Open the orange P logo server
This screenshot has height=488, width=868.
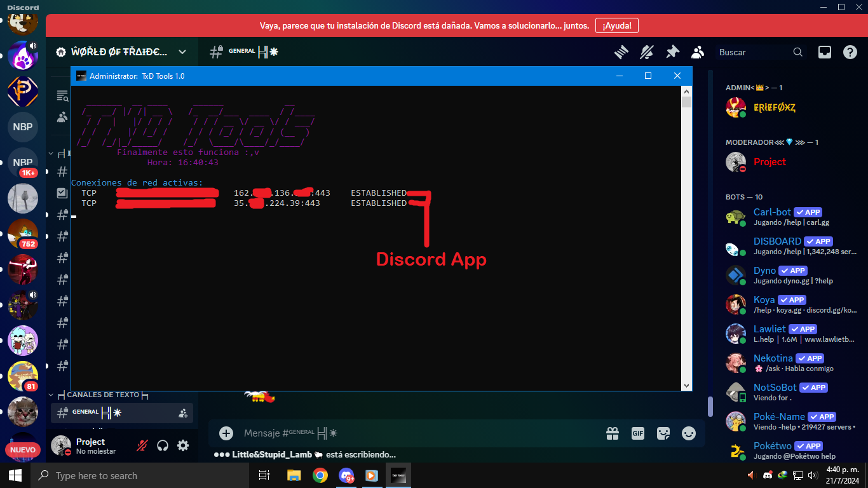[23, 91]
